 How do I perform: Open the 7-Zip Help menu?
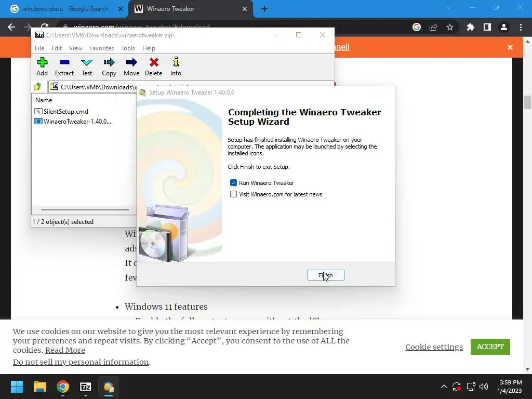[149, 48]
